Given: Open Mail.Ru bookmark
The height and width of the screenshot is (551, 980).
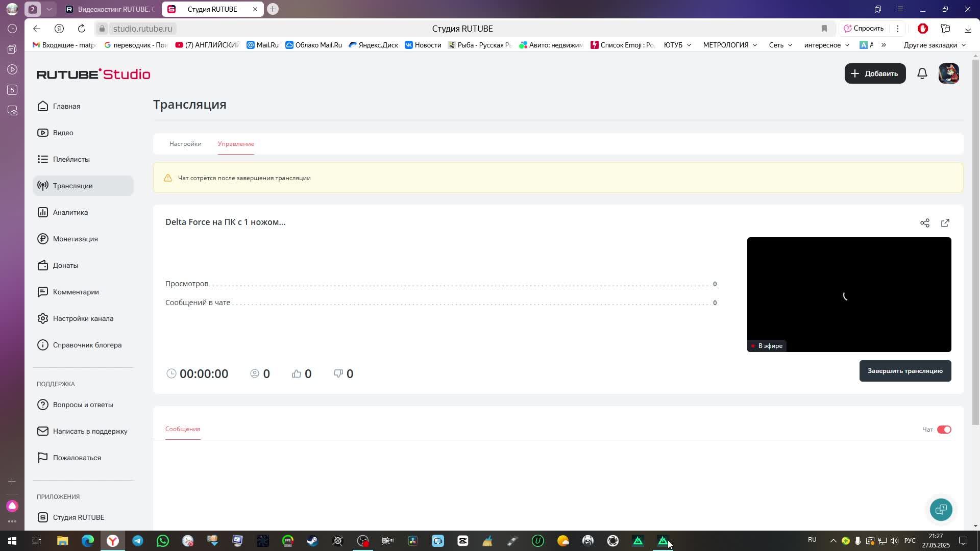Looking at the screenshot, I should click(262, 45).
